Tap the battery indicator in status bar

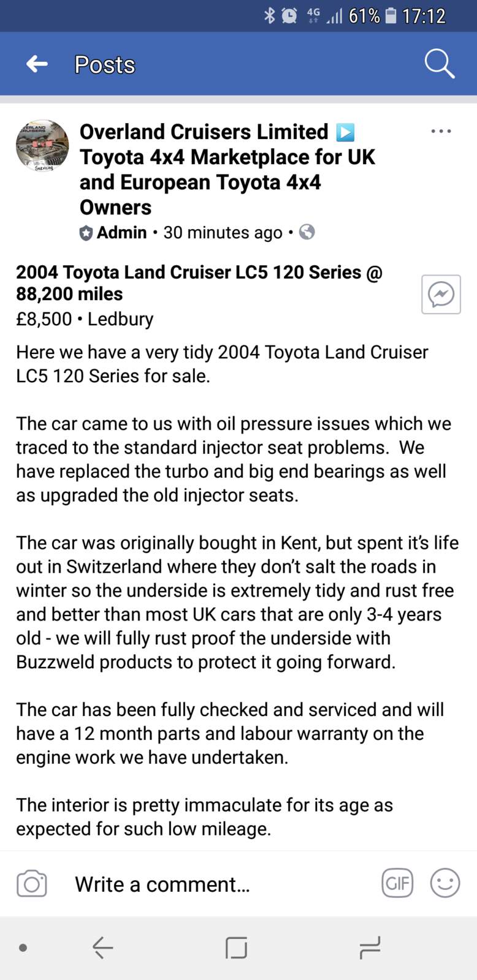coord(391,15)
